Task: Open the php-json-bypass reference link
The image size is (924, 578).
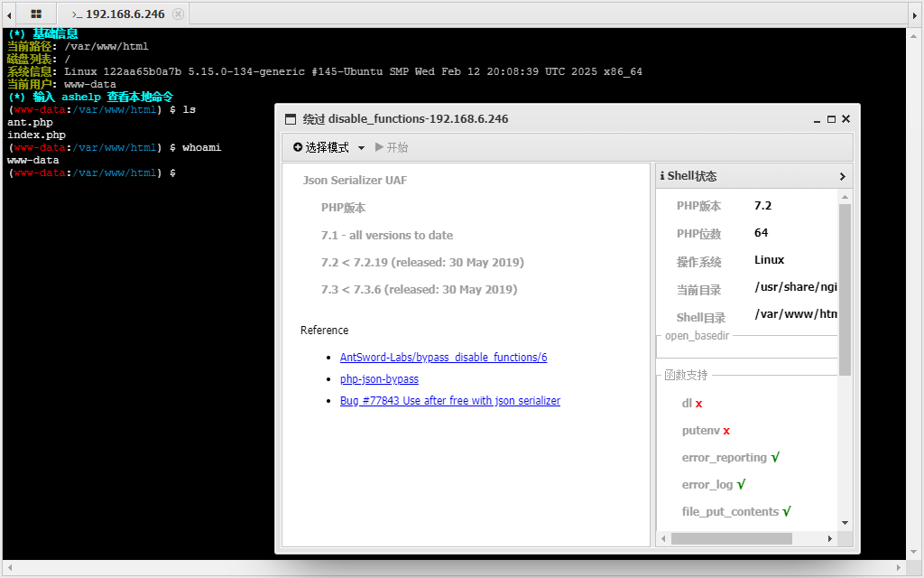Action: coord(379,379)
